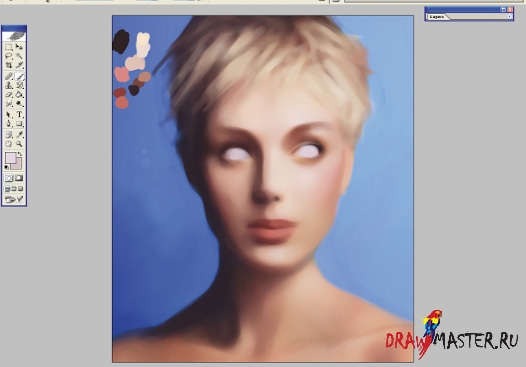Image resolution: width=526 pixels, height=367 pixels.
Task: Collapse the Layers palette window
Action: tap(503, 10)
